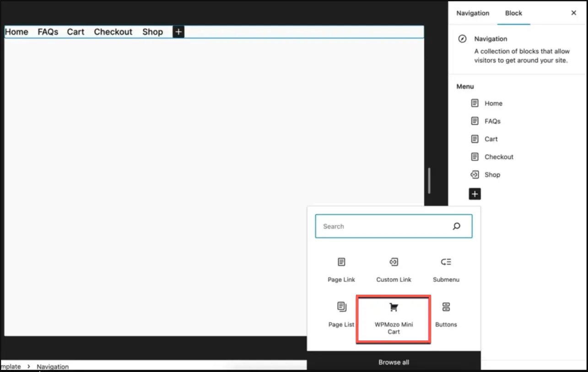Select Home in the sidebar Menu list
Viewport: 588px width, 372px height.
[493, 103]
